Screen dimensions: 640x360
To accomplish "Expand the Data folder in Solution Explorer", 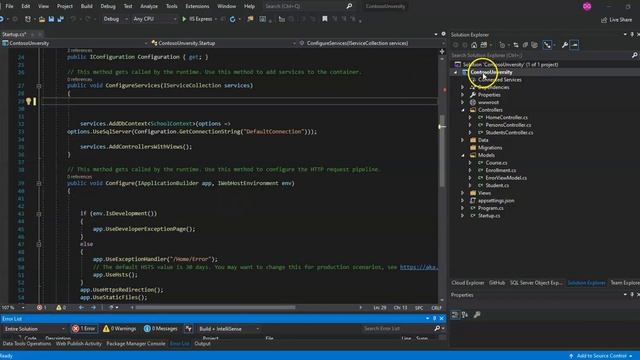I will [463, 140].
